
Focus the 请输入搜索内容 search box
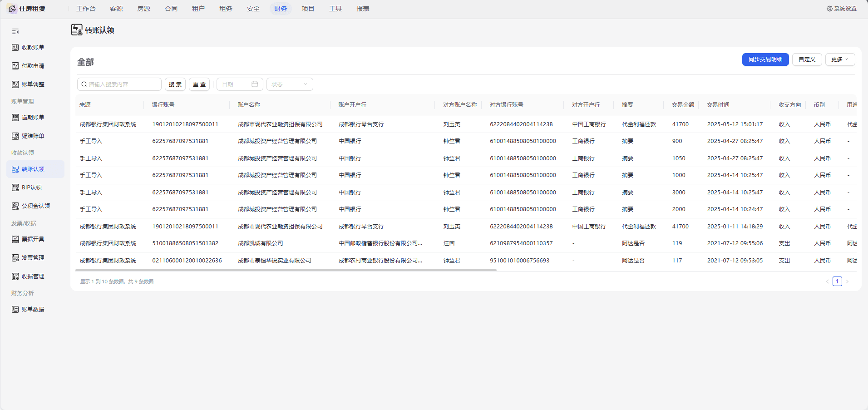[119, 84]
